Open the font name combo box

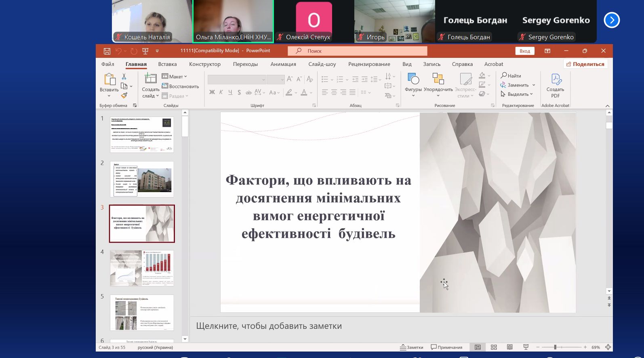tap(236, 79)
